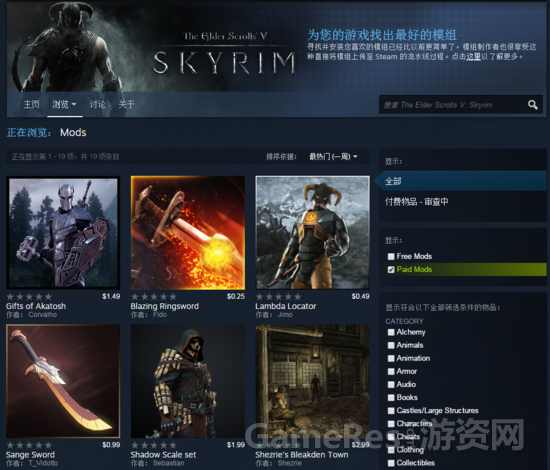Open author Fido's profile
The image size is (550, 470).
(x=160, y=315)
